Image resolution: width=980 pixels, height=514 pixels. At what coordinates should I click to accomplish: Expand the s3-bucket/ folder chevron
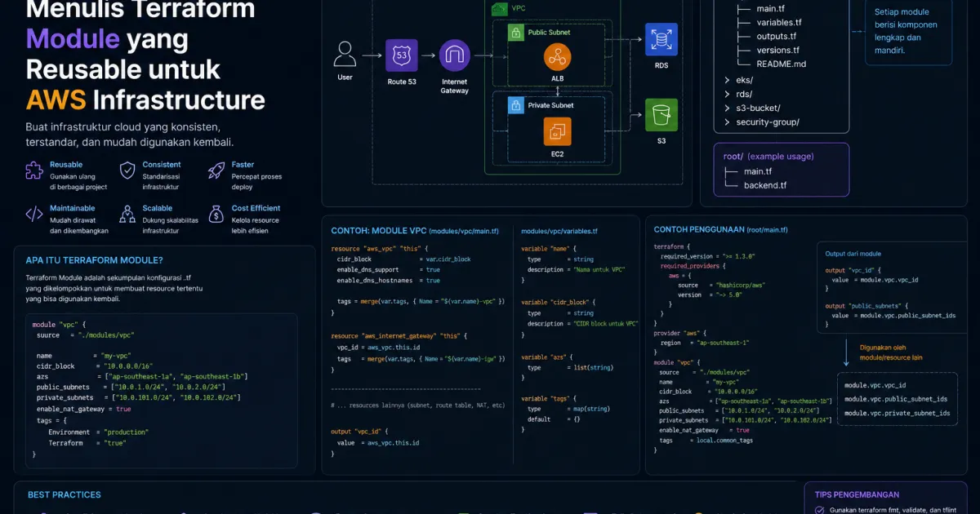(x=726, y=108)
